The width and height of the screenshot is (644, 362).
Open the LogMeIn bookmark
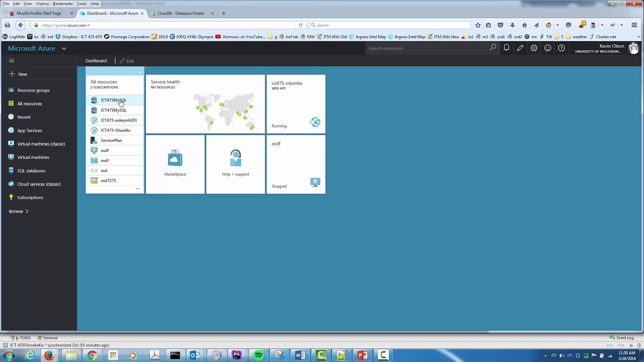14,37
